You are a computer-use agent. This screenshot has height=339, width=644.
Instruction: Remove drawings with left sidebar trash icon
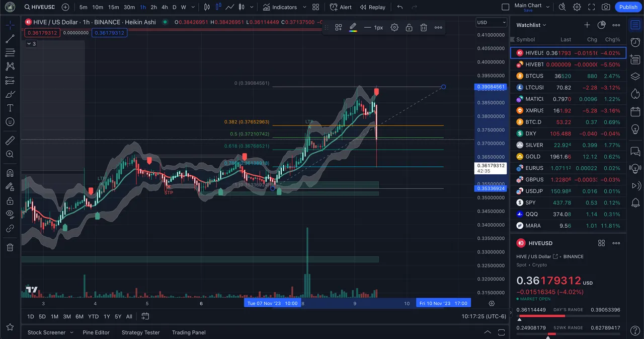(x=10, y=247)
